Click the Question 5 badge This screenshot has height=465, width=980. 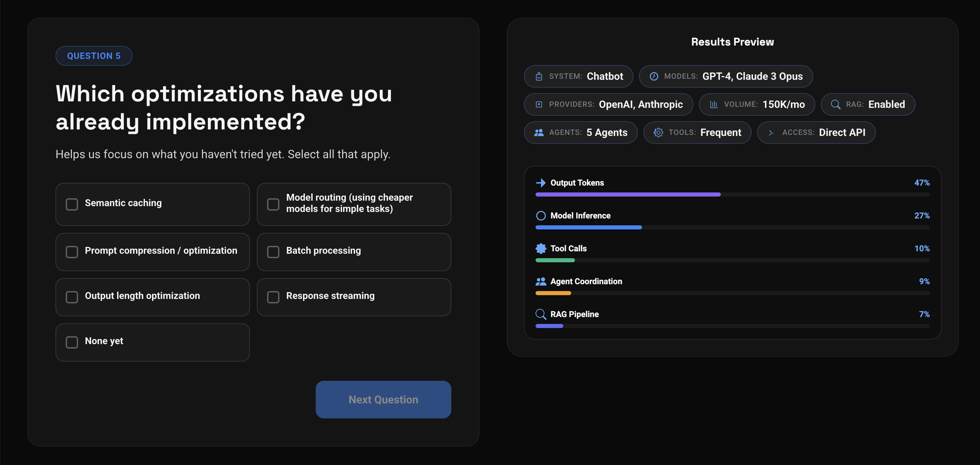94,56
